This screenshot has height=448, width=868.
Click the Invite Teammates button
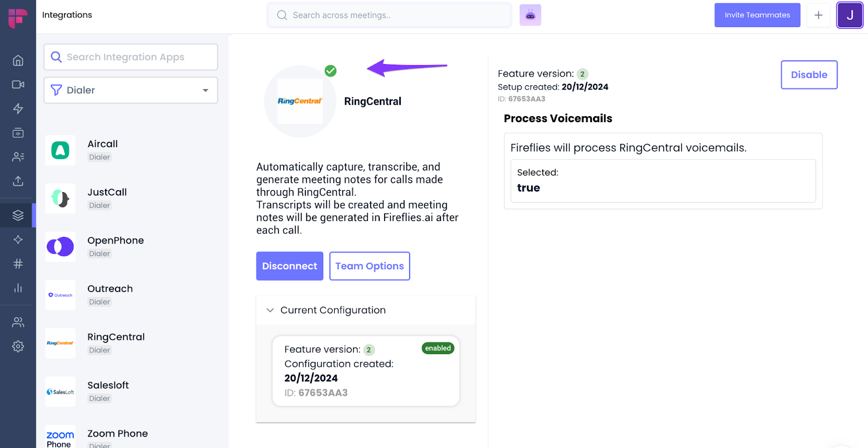[757, 15]
